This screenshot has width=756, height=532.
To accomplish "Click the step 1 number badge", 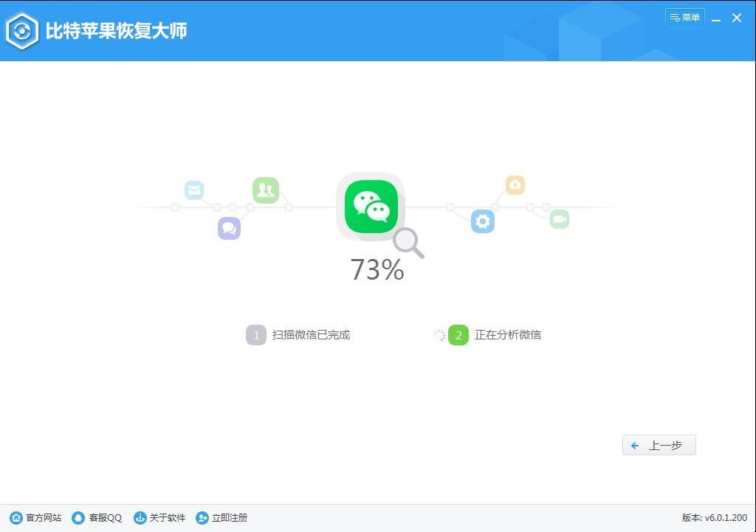I will [x=256, y=335].
